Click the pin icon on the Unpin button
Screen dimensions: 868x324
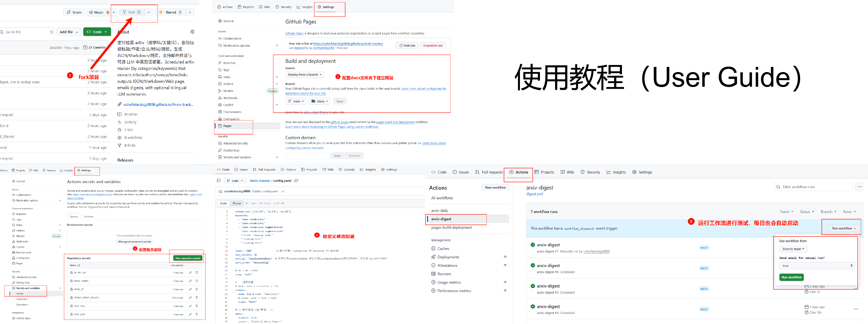69,12
